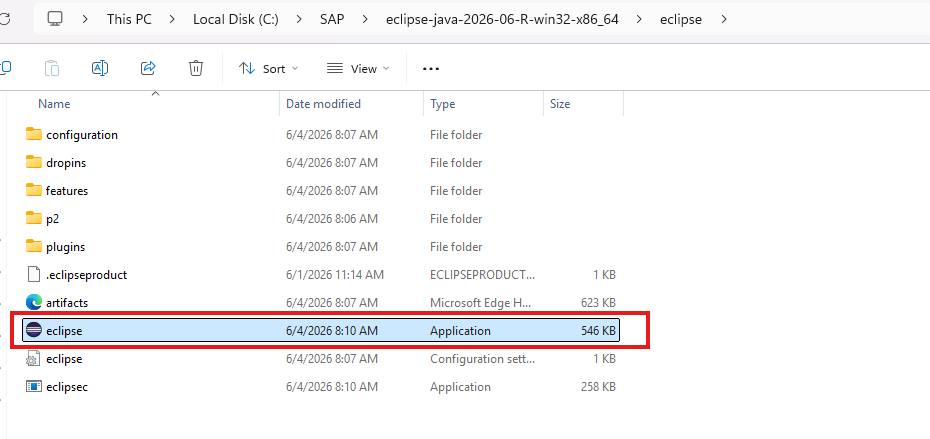Select the eclipsec file name
The height and width of the screenshot is (439, 930).
(x=67, y=387)
